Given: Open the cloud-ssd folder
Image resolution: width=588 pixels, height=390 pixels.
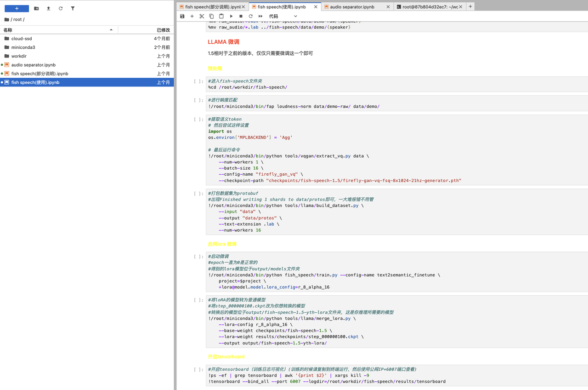Looking at the screenshot, I should (x=87, y=39).
